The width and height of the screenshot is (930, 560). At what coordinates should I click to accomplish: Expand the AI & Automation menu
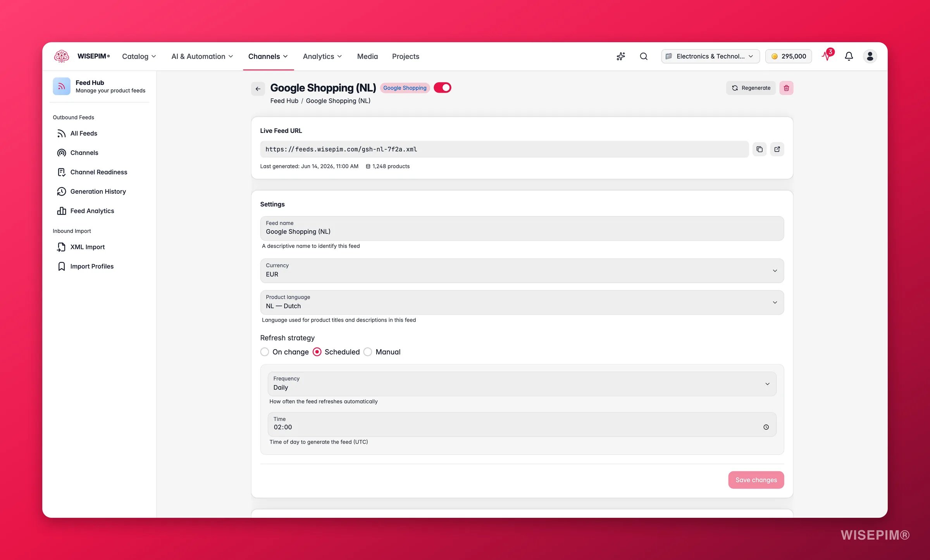[x=202, y=56]
